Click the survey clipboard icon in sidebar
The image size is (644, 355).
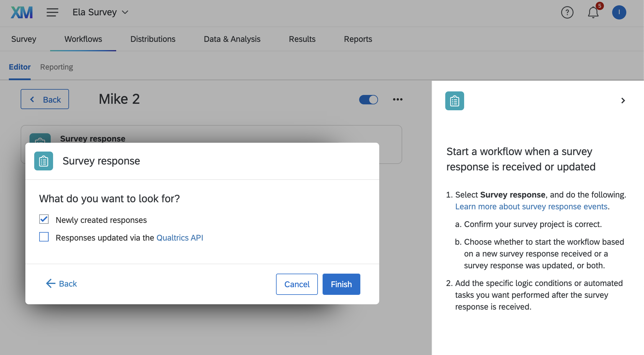pyautogui.click(x=455, y=101)
